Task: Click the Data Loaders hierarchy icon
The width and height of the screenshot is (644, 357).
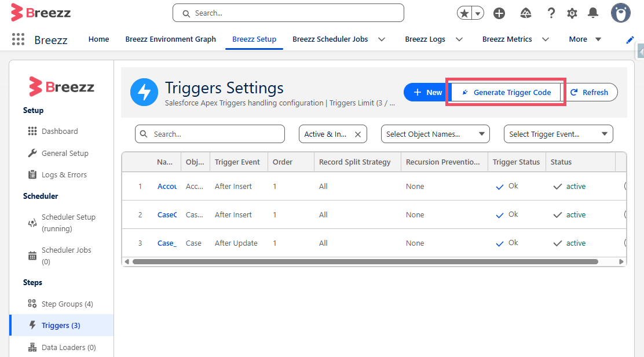Action: tap(32, 347)
